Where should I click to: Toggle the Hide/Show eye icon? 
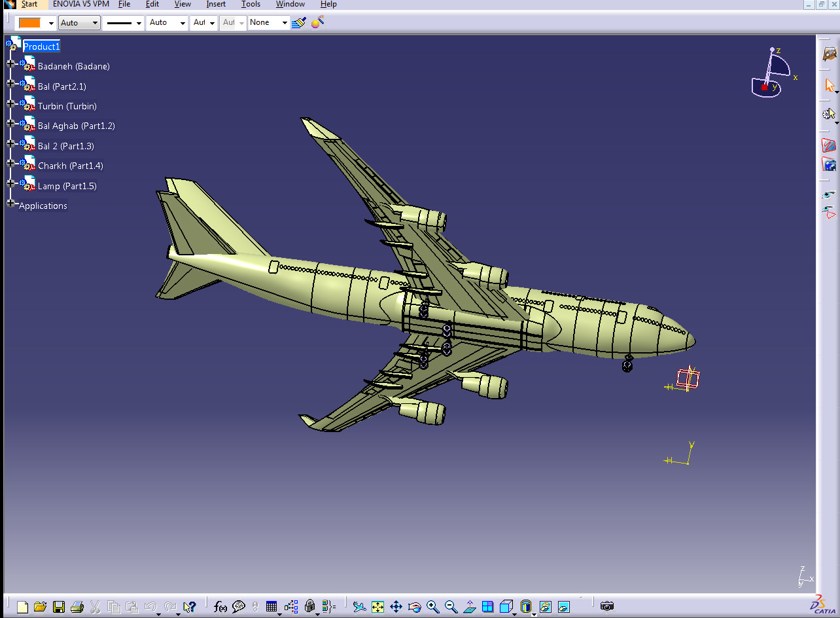pos(830,194)
